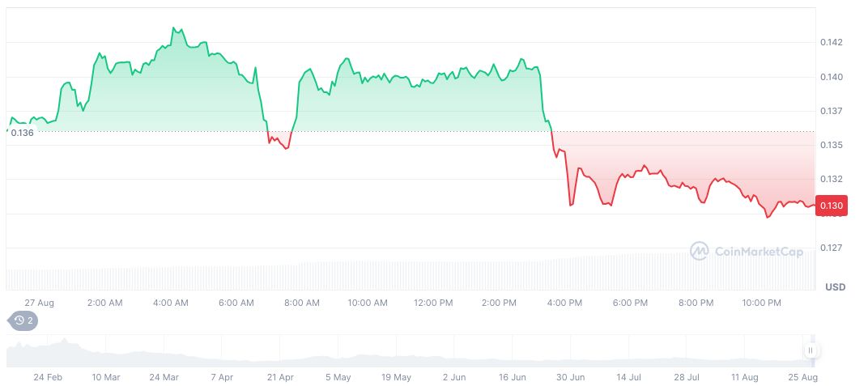Click the 27 Aug date axis label

(39, 303)
